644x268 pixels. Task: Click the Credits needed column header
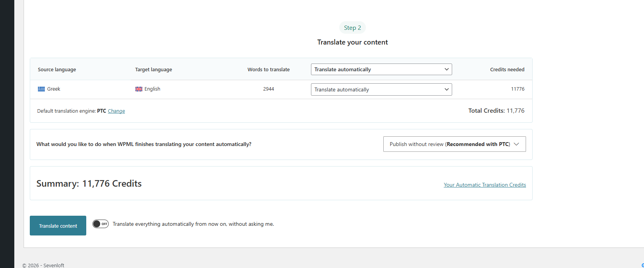[507, 70]
